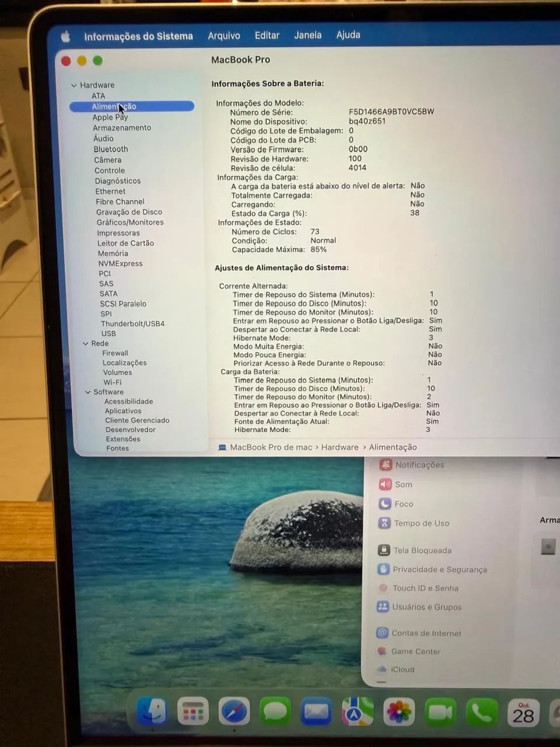Click serial number F5D1466A9BT0VC5BW
This screenshot has width=560, height=747.
coord(391,111)
